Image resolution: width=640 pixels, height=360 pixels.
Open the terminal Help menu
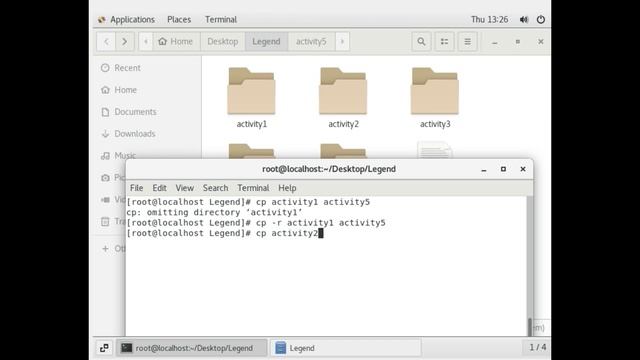pyautogui.click(x=287, y=188)
